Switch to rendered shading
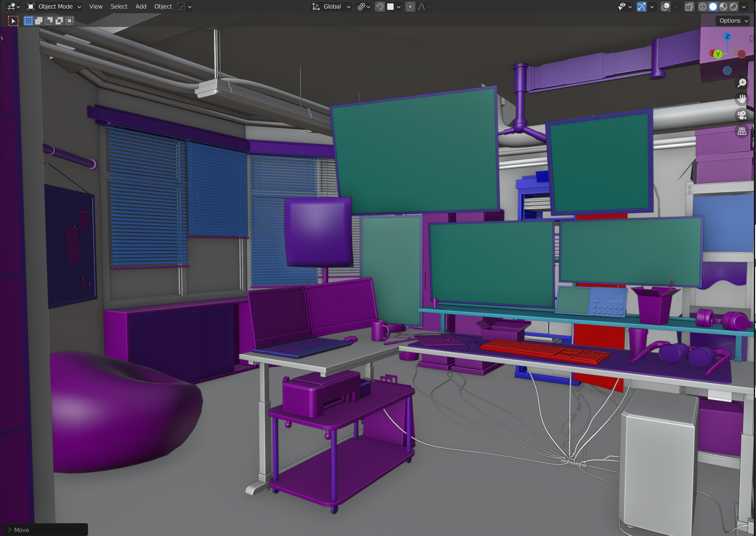The width and height of the screenshot is (756, 536). click(733, 6)
